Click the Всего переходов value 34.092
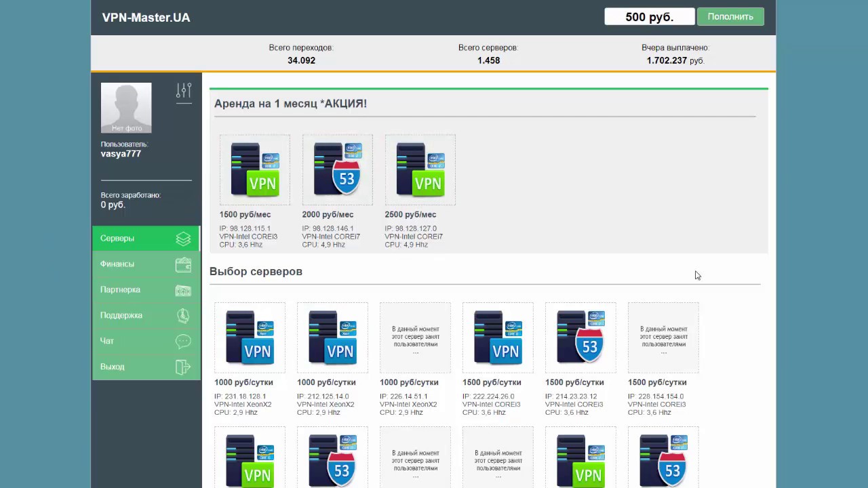 [301, 60]
